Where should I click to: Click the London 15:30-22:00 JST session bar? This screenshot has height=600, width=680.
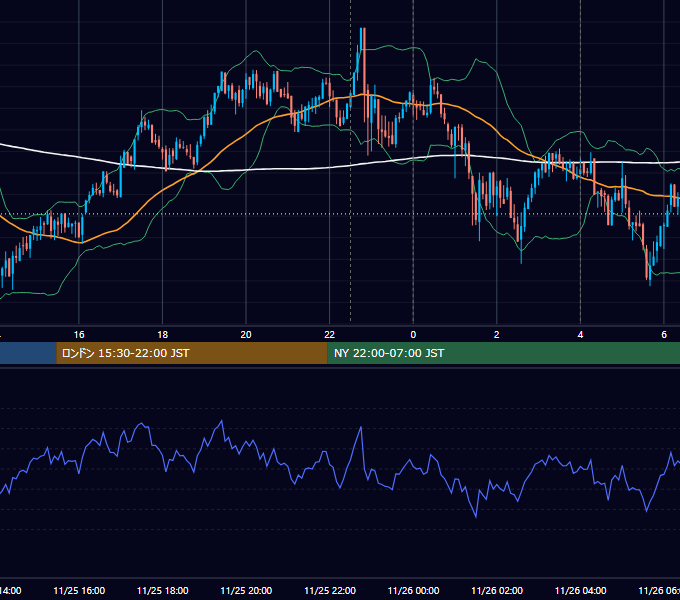[192, 353]
